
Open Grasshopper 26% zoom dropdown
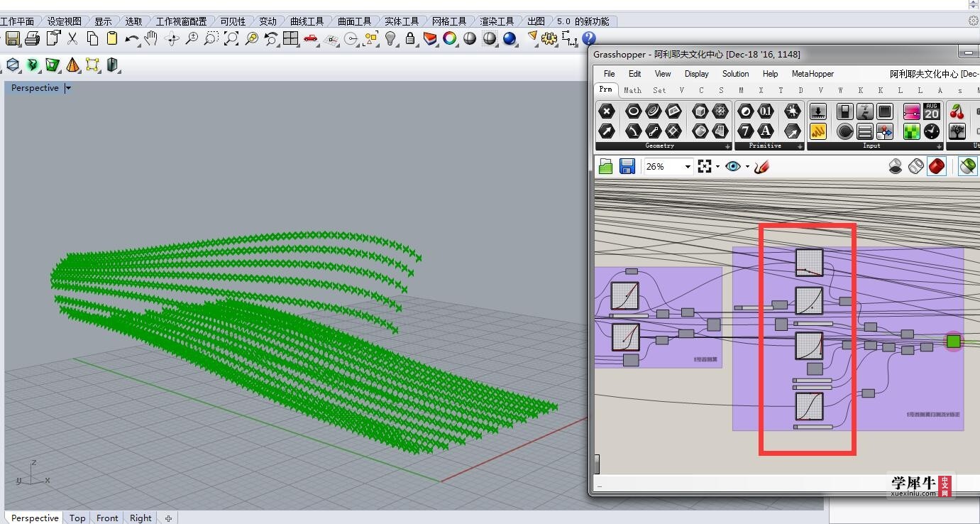tap(688, 166)
